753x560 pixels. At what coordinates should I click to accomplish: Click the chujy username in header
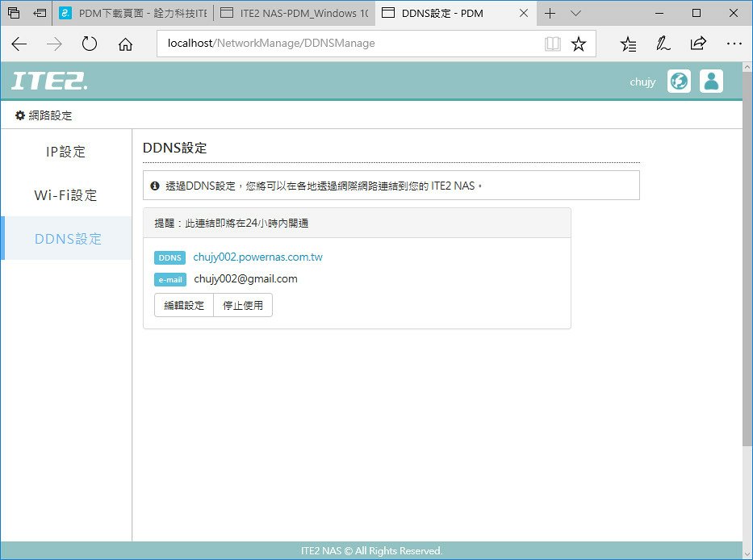(x=642, y=82)
